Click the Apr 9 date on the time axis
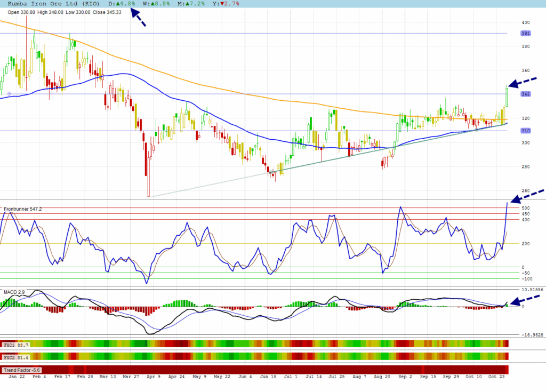Image resolution: width=546 pixels, height=392 pixels. 152,377
